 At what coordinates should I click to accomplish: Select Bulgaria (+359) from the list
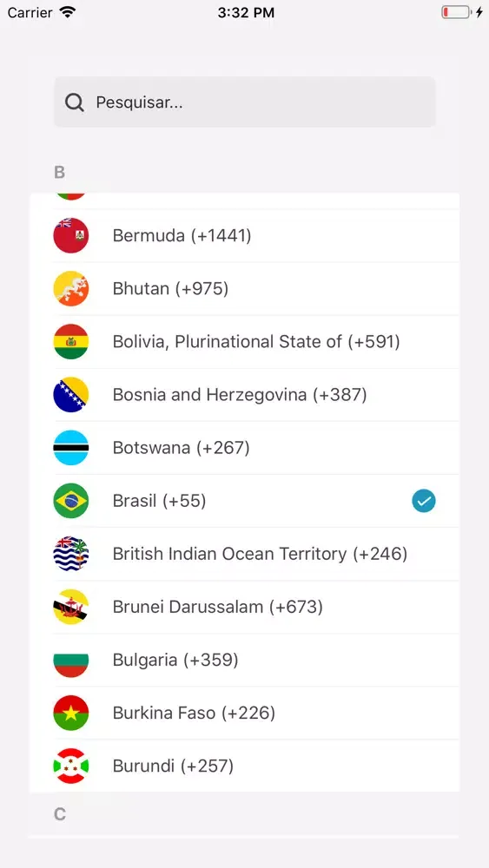(244, 660)
